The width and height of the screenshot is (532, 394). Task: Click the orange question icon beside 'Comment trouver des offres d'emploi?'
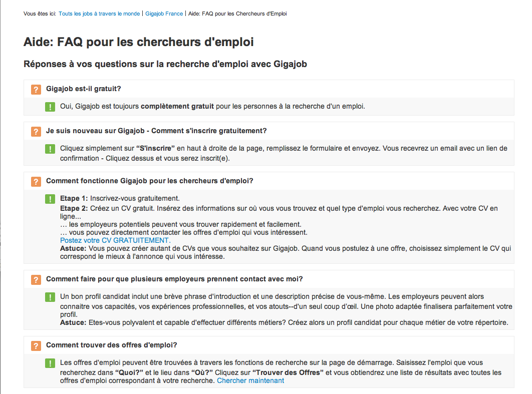click(36, 346)
